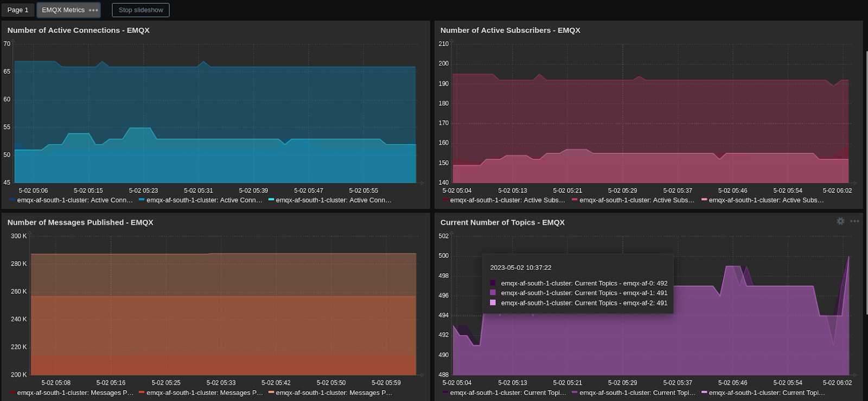Toggle dark blue Active Conn legend series
Image resolution: width=868 pixels, height=401 pixels.
pos(71,200)
